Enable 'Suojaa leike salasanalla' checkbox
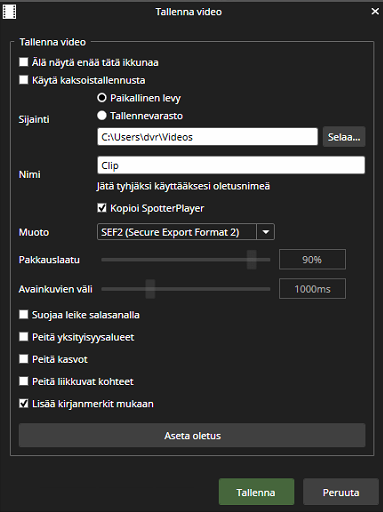383x512 pixels. [x=24, y=315]
